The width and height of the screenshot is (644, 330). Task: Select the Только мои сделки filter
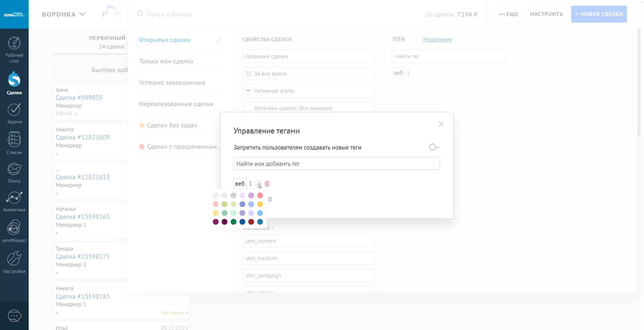tap(166, 61)
